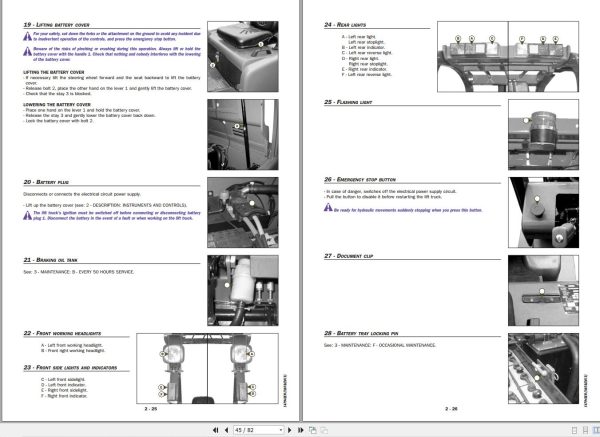This screenshot has height=437, width=600.
Task: Click heading "21 - Braking oil tank"
Action: pos(50,260)
